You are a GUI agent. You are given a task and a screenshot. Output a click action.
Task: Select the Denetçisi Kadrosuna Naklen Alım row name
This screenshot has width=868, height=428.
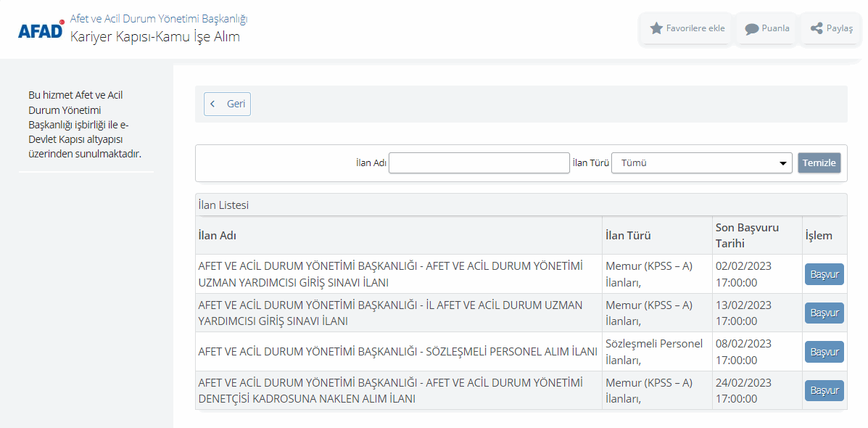(390, 390)
